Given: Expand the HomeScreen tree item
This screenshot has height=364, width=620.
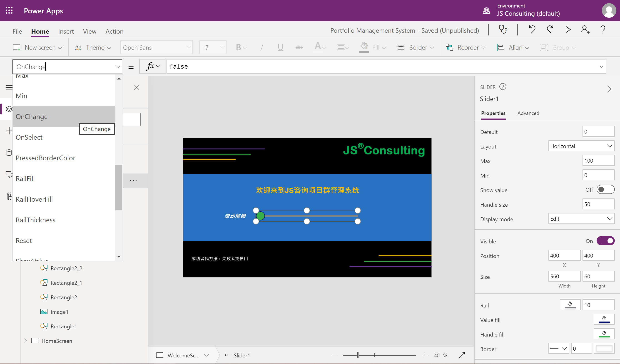Looking at the screenshot, I should 25,341.
